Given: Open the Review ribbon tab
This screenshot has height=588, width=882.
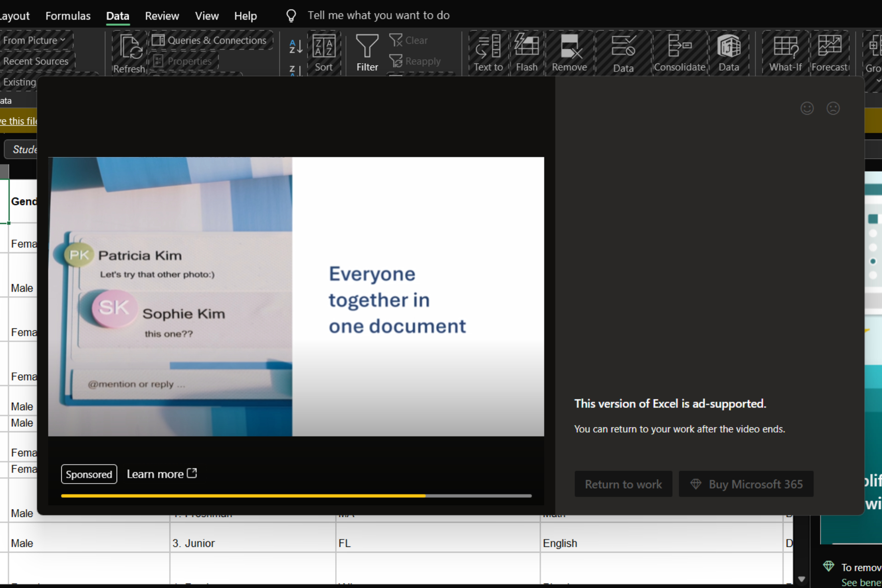Looking at the screenshot, I should tap(162, 16).
